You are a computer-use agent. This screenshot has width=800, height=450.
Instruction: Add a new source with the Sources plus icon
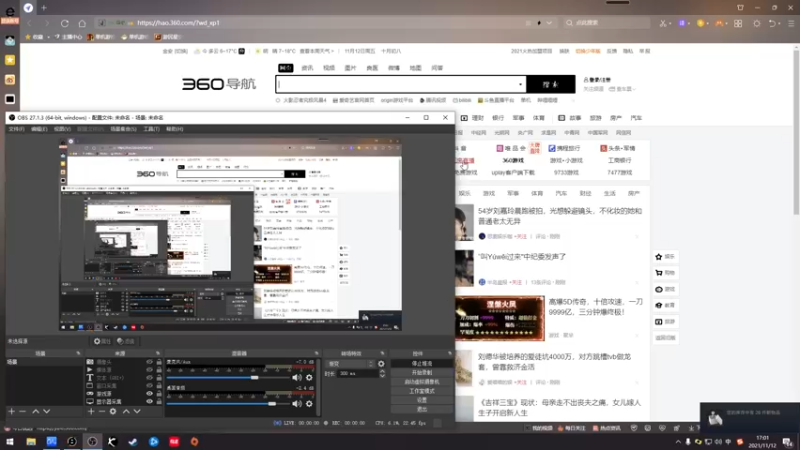click(91, 411)
